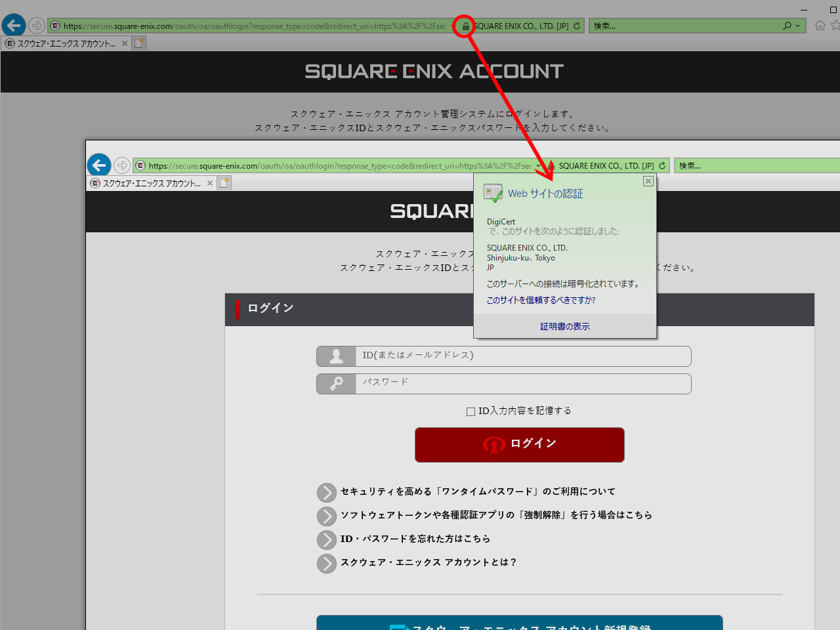This screenshot has height=630, width=840.
Task: Click the inner address bar's lock icon
Action: 551,166
